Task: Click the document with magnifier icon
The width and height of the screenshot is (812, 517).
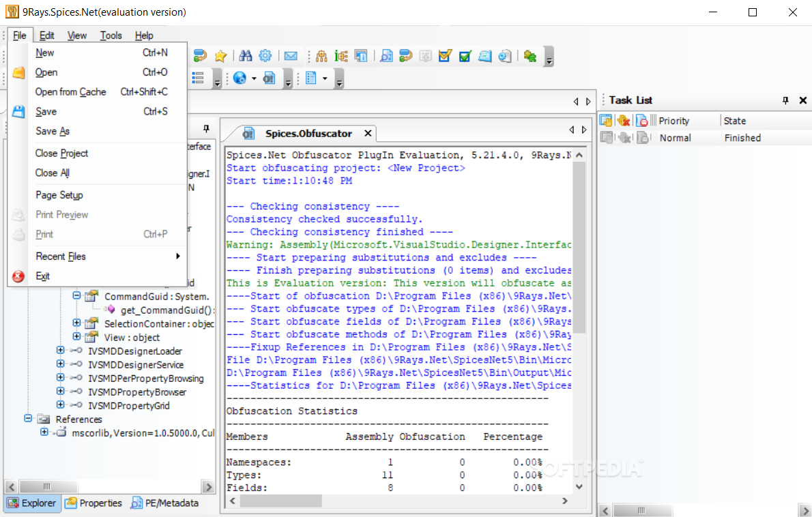Action: pos(386,56)
